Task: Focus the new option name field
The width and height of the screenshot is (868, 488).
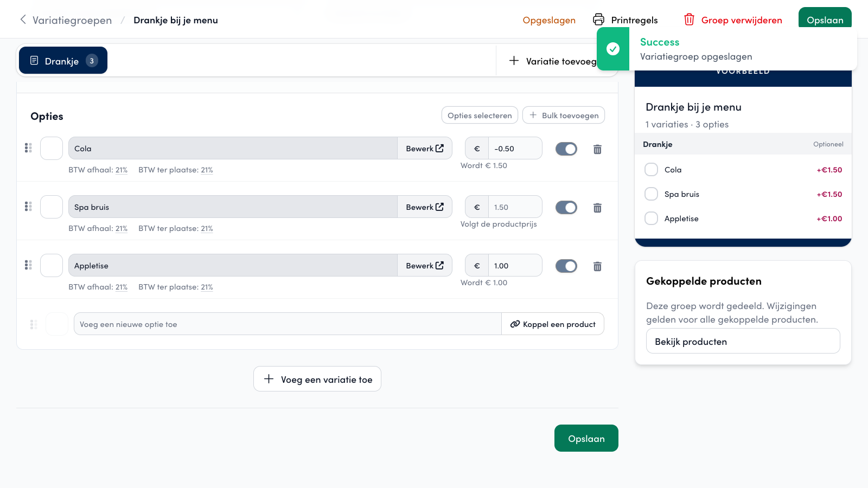Action: tap(288, 324)
